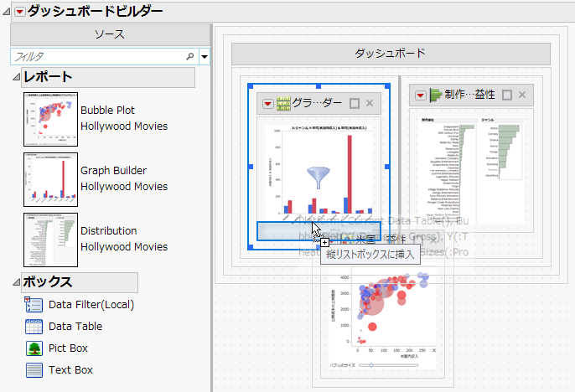The width and height of the screenshot is (575, 392).
Task: Click the Pict Box label
Action: tap(68, 348)
